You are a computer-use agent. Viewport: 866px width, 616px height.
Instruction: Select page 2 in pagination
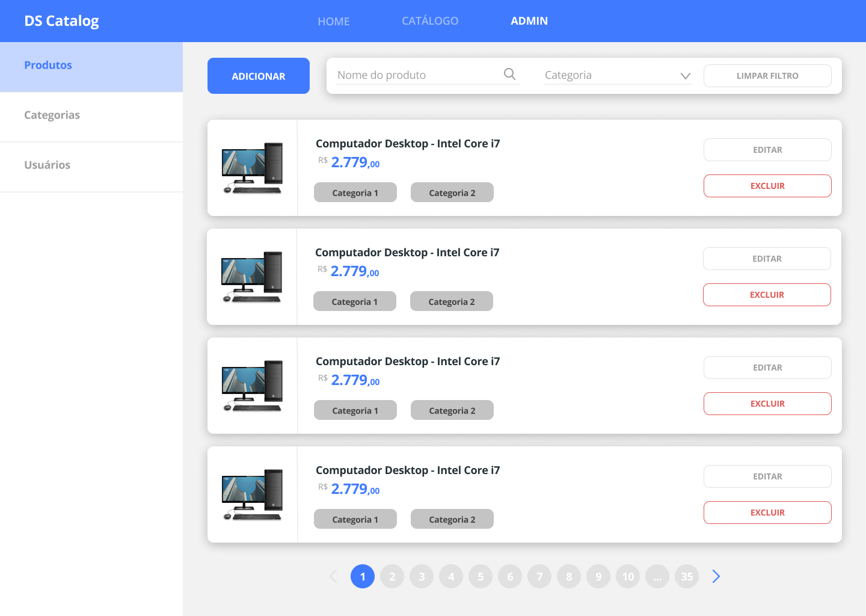(x=392, y=576)
